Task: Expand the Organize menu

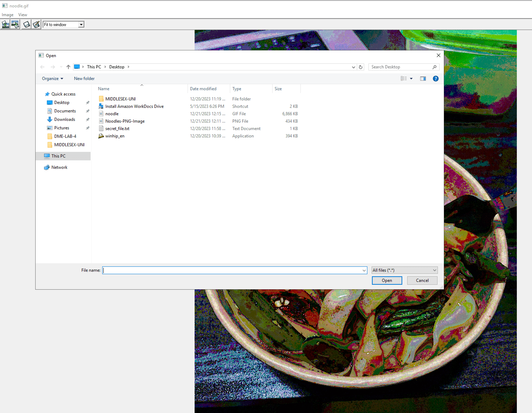Action: pyautogui.click(x=52, y=78)
